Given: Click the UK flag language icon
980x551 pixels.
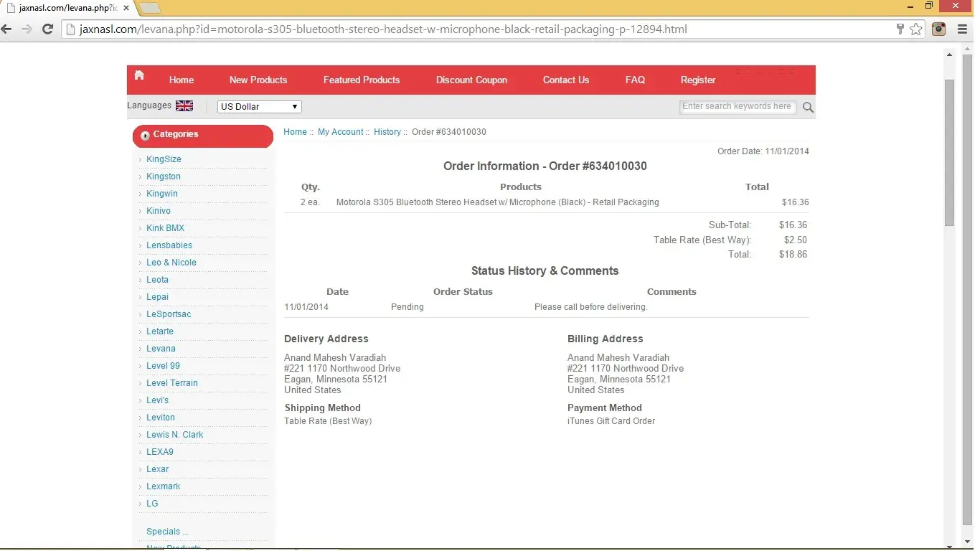Looking at the screenshot, I should tap(184, 105).
